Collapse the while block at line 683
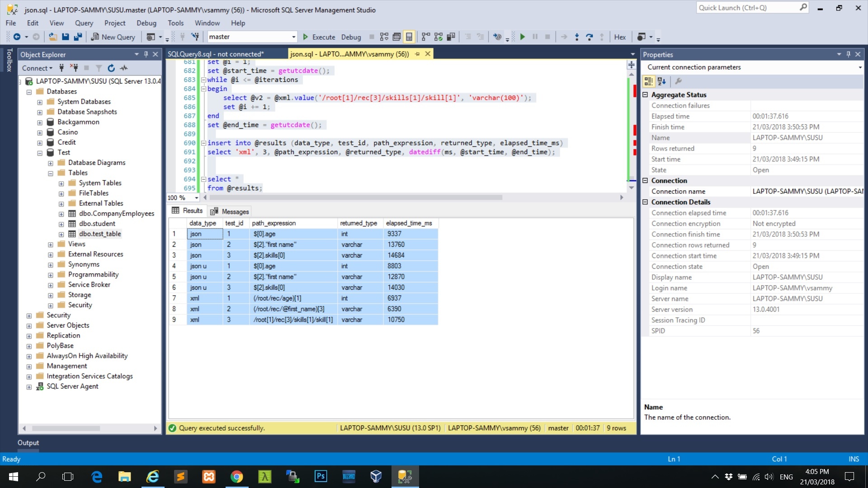The height and width of the screenshot is (488, 868). (203, 80)
